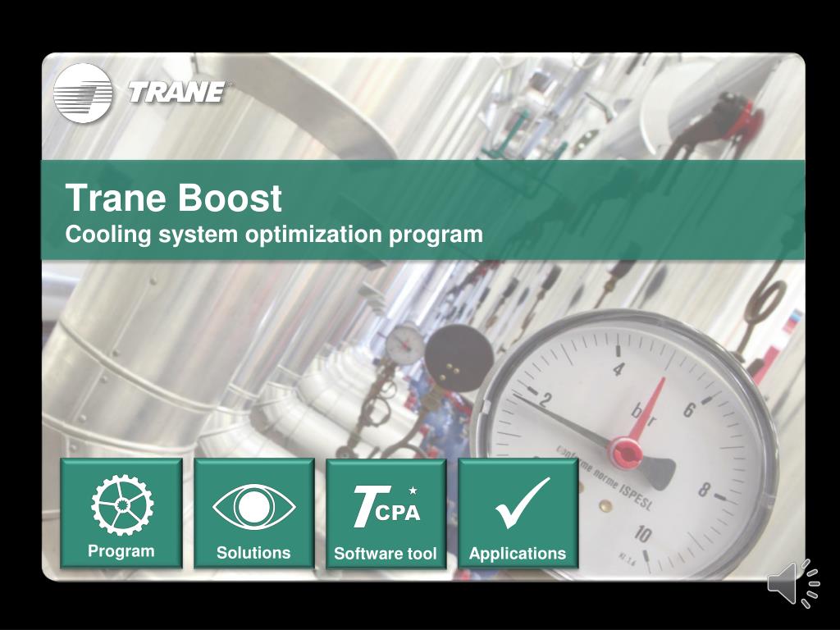840x630 pixels.
Task: Click the Trane globe logo
Action: tap(83, 93)
